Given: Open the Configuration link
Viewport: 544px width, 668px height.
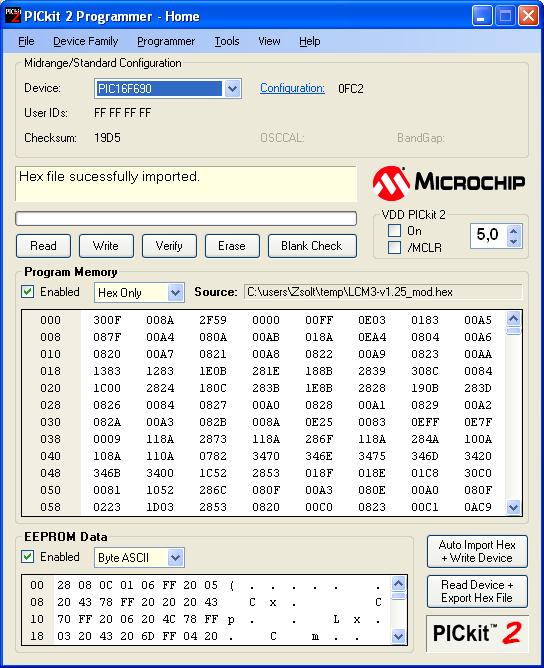Looking at the screenshot, I should [x=292, y=88].
